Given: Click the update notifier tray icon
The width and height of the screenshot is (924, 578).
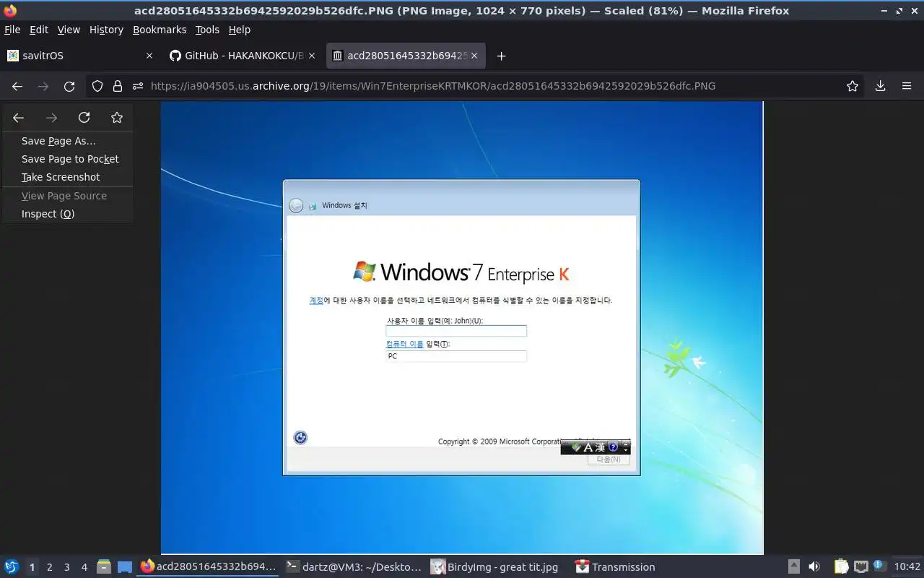Looking at the screenshot, I should 879,566.
